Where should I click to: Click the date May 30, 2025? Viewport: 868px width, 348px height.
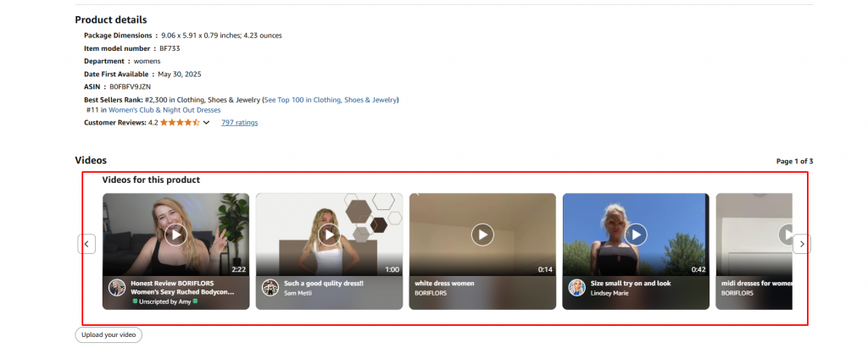tap(180, 75)
